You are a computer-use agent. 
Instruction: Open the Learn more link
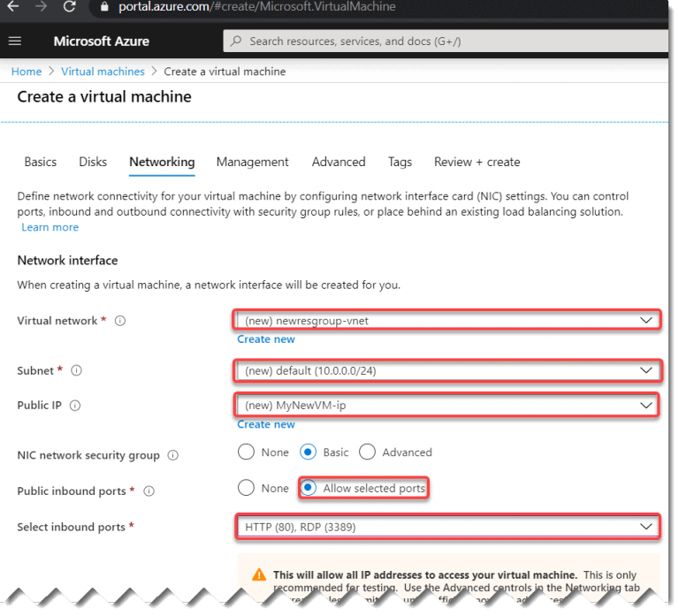50,228
